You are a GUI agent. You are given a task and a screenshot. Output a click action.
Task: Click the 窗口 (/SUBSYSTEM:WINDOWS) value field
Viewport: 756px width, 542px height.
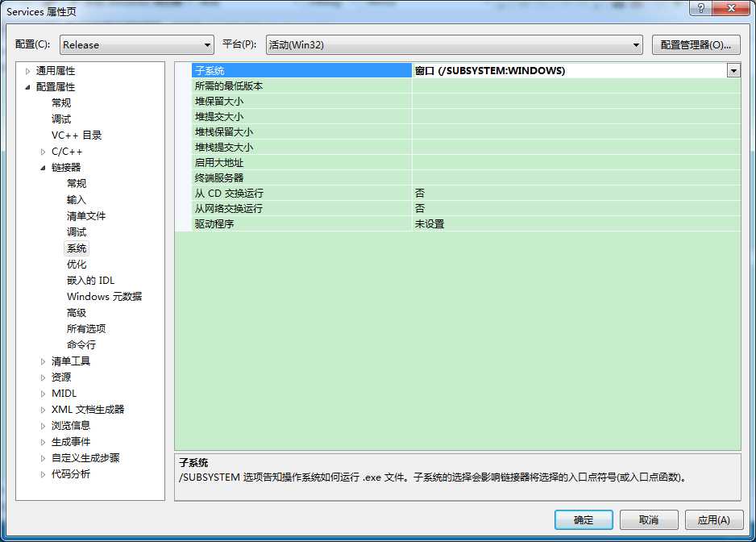pyautogui.click(x=570, y=70)
